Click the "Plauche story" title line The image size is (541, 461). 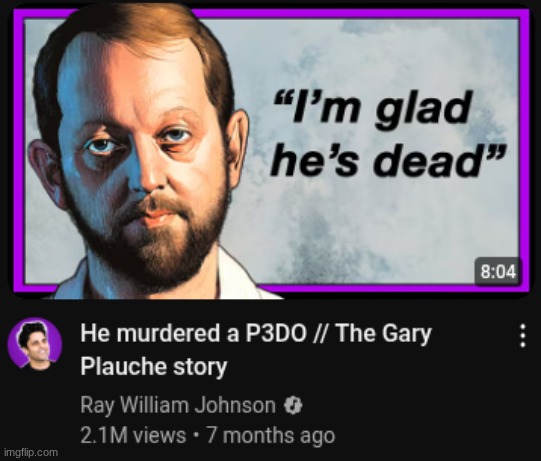click(x=154, y=366)
